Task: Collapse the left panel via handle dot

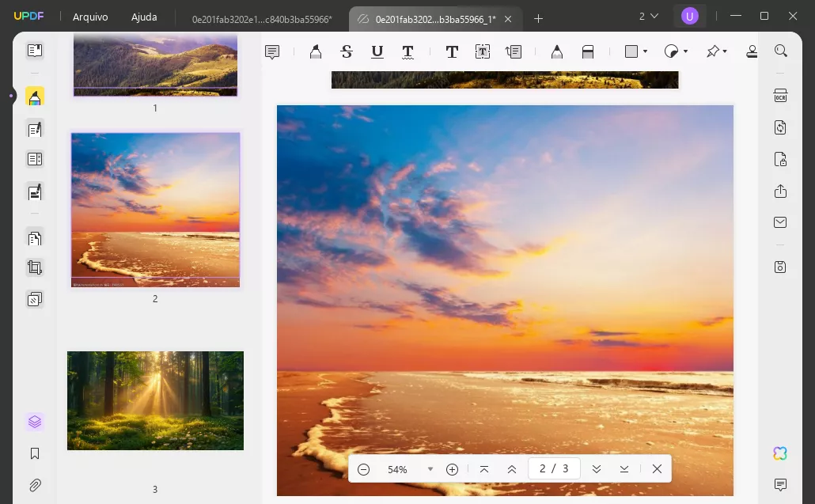Action: 11,96
